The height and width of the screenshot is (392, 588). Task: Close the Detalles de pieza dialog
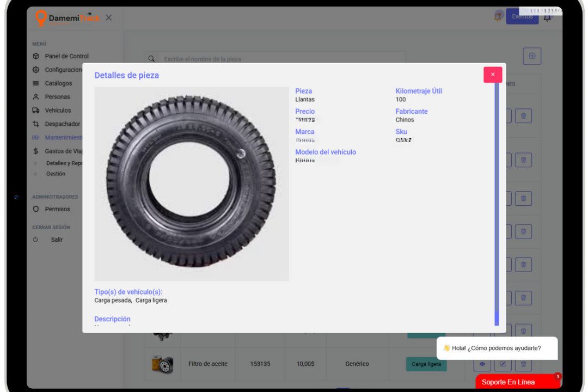click(492, 74)
